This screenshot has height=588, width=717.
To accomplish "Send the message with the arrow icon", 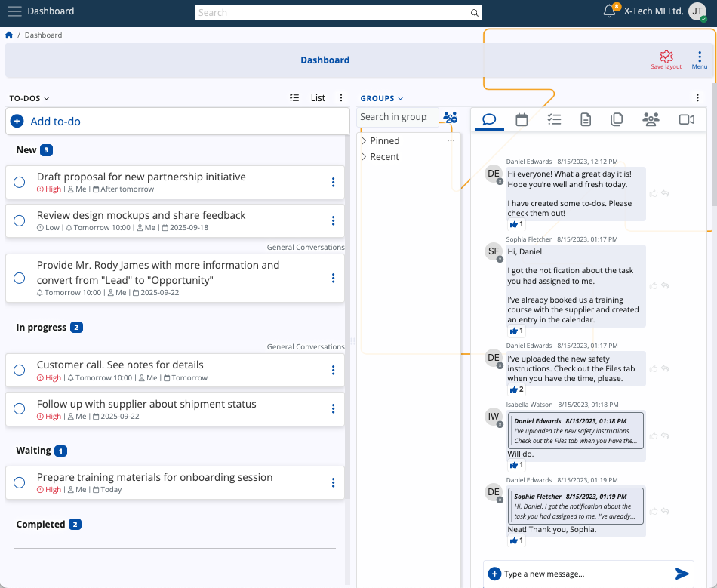I will pyautogui.click(x=682, y=574).
